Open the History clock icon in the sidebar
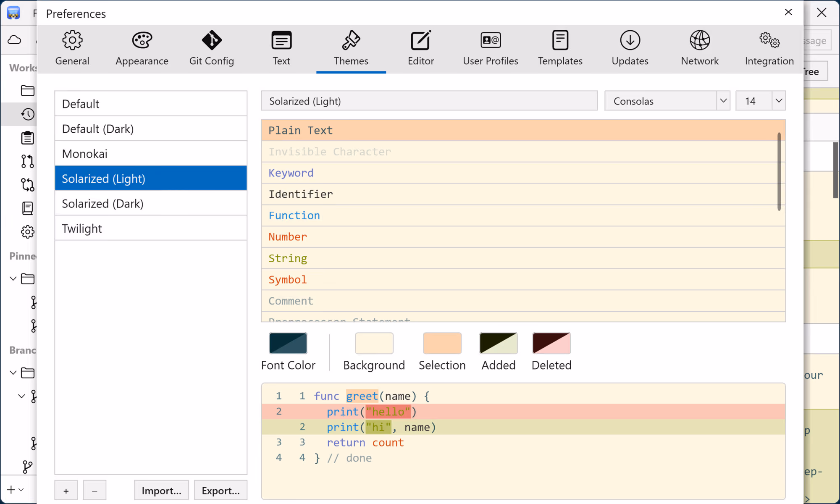 point(28,114)
